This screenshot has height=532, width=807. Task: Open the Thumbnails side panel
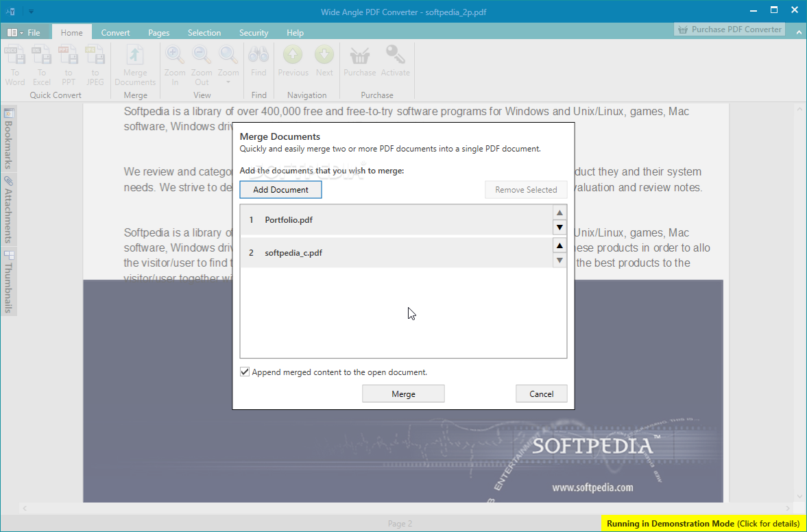click(8, 282)
